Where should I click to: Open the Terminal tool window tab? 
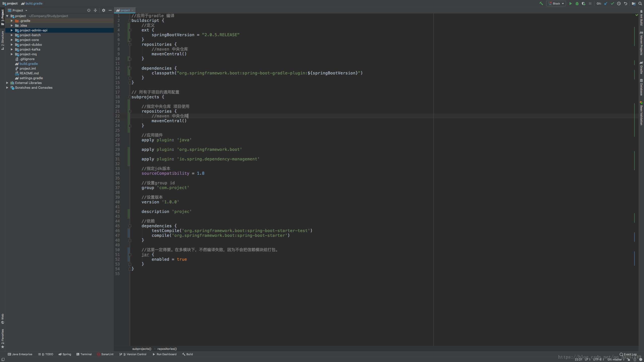coord(84,354)
